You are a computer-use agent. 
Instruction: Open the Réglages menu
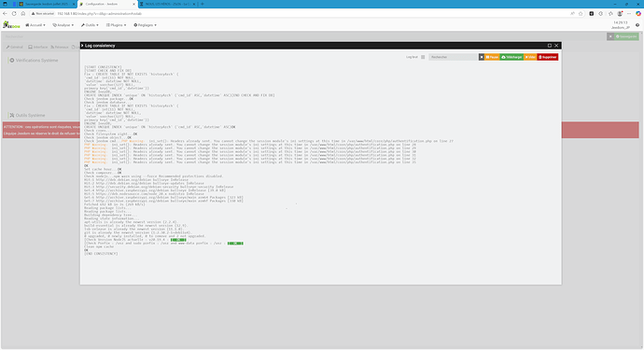[x=145, y=25]
